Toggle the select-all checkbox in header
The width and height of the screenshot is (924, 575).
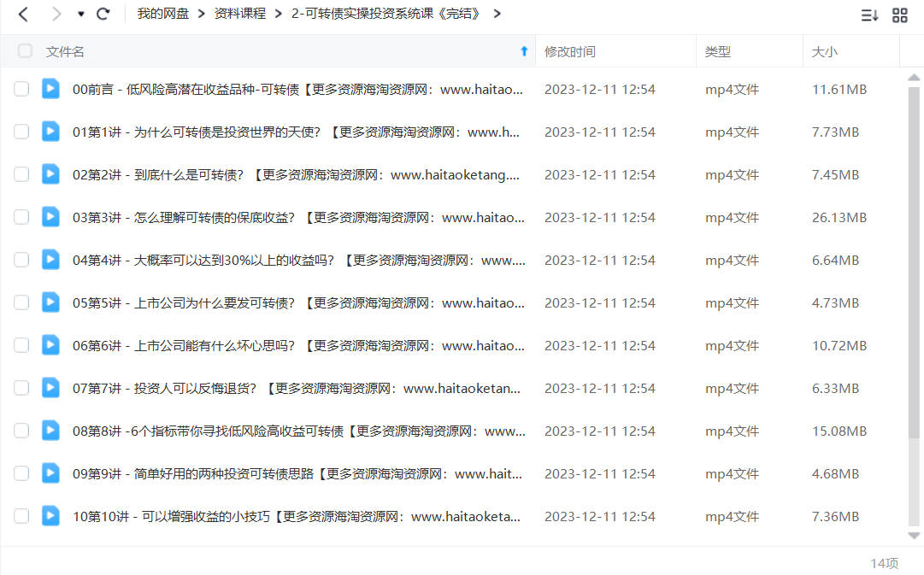point(25,51)
